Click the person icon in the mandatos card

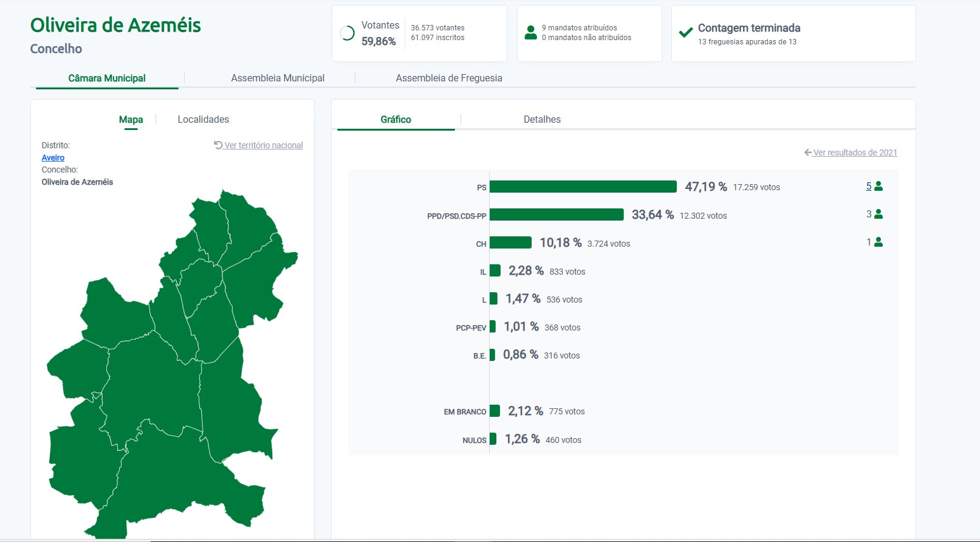tap(530, 33)
